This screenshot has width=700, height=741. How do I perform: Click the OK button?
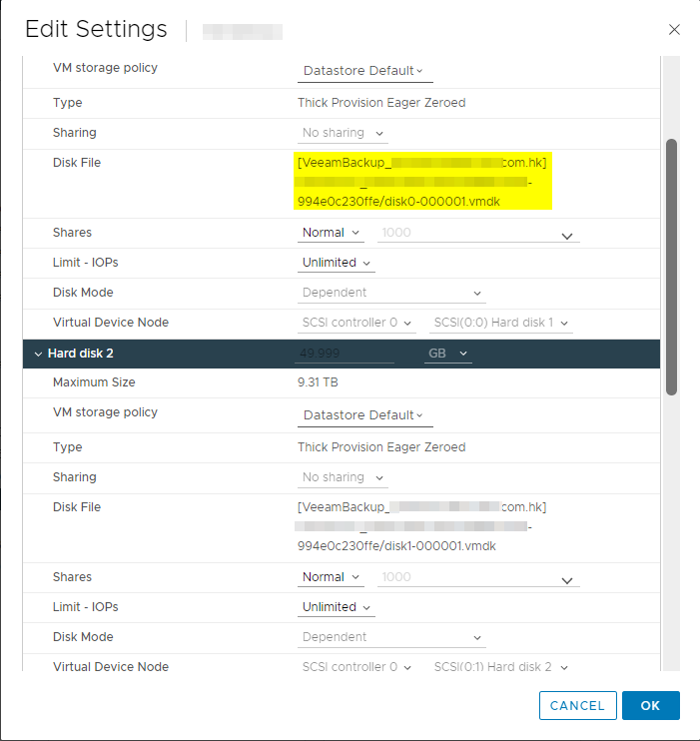(650, 705)
